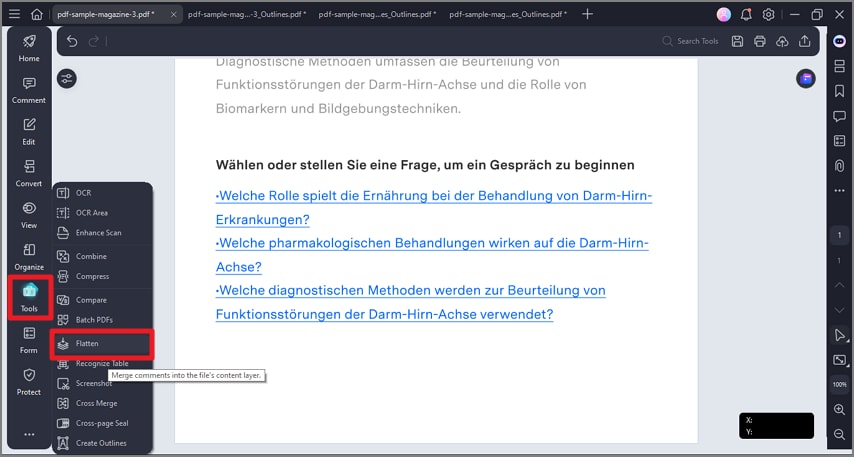Open the Organize pages section

pyautogui.click(x=29, y=257)
